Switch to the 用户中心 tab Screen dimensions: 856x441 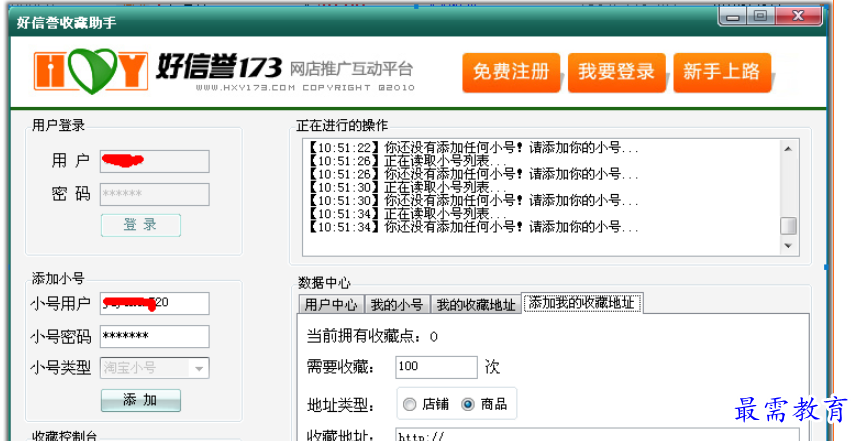coord(331,305)
